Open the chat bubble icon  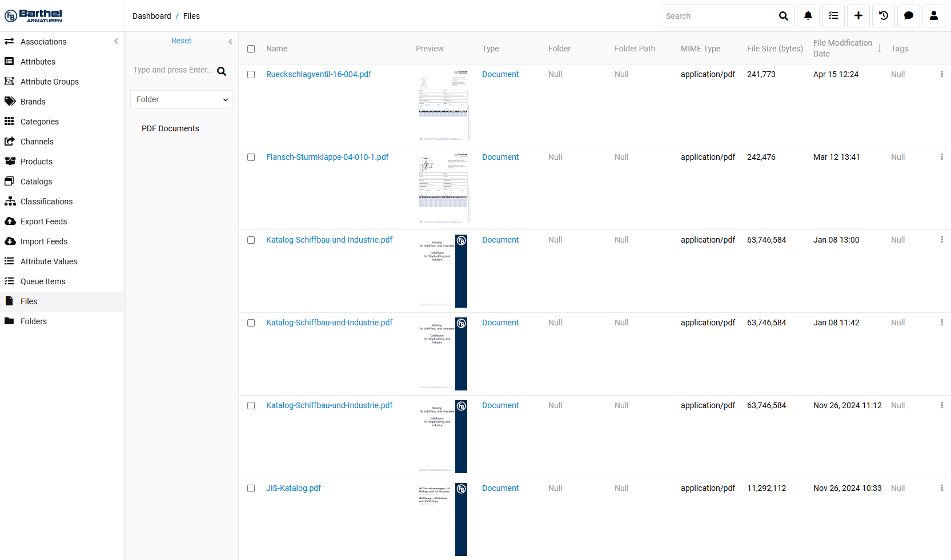tap(908, 16)
